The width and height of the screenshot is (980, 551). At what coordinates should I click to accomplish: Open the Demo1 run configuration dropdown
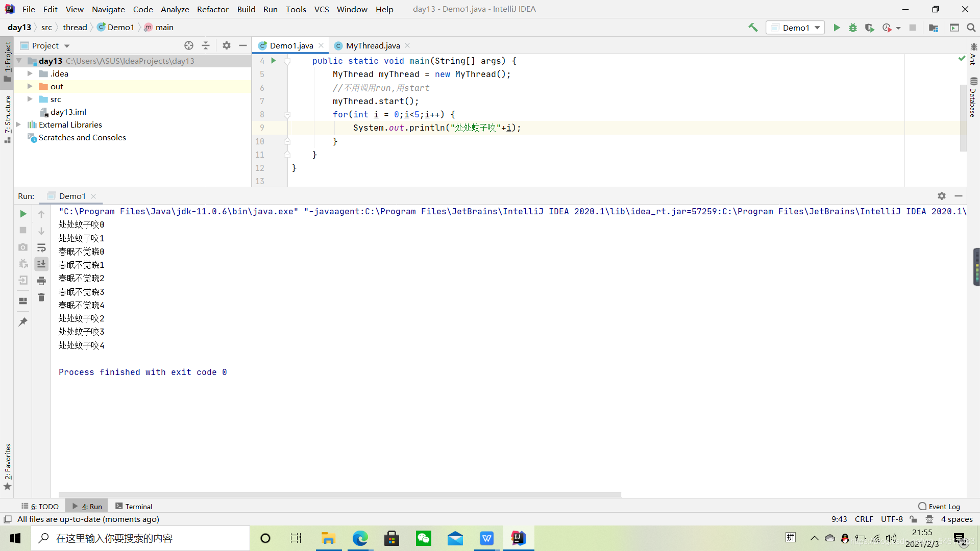795,28
